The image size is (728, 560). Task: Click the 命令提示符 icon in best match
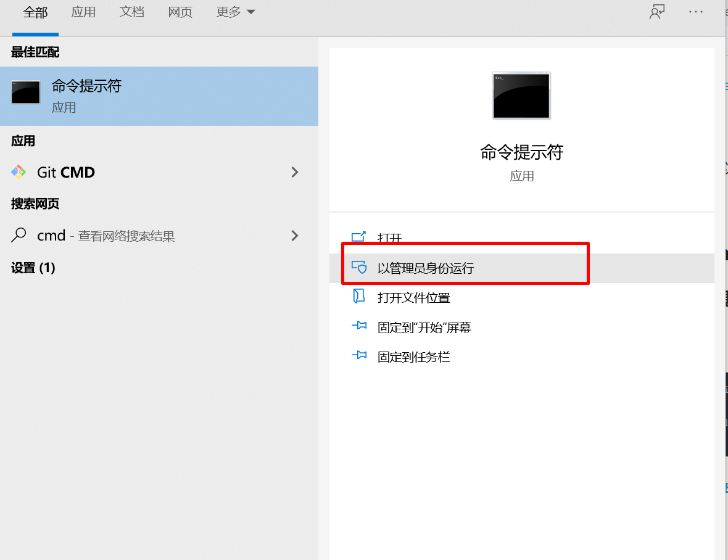pos(25,92)
